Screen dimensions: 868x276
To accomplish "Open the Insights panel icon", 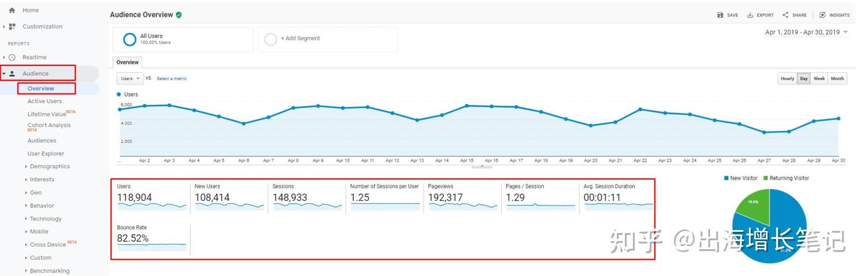I will pyautogui.click(x=822, y=15).
